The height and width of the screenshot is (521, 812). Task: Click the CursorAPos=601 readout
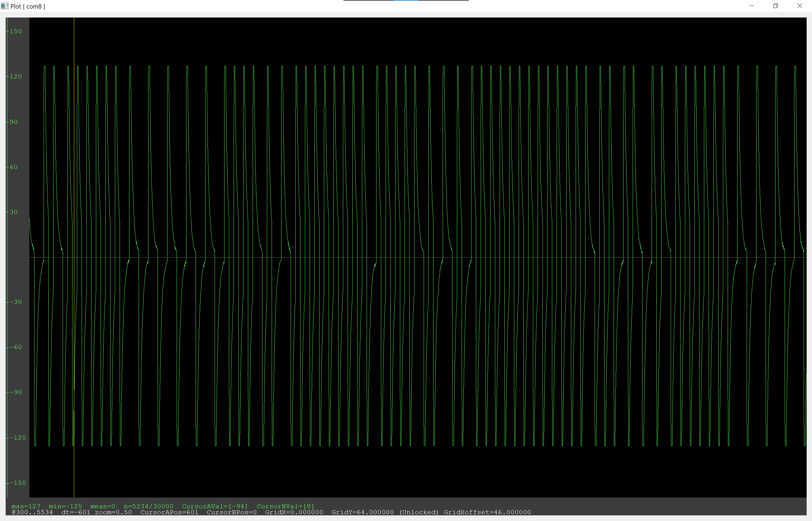169,512
